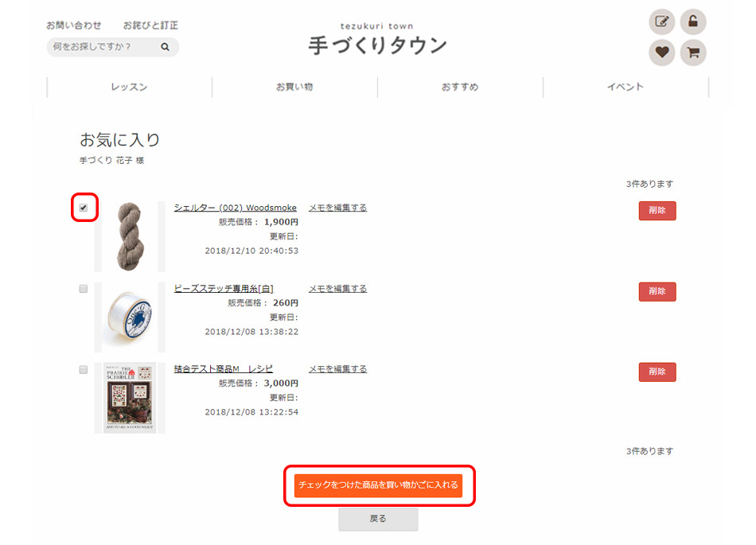The width and height of the screenshot is (756, 545).
Task: Open the お買い物 menu
Action: point(294,87)
